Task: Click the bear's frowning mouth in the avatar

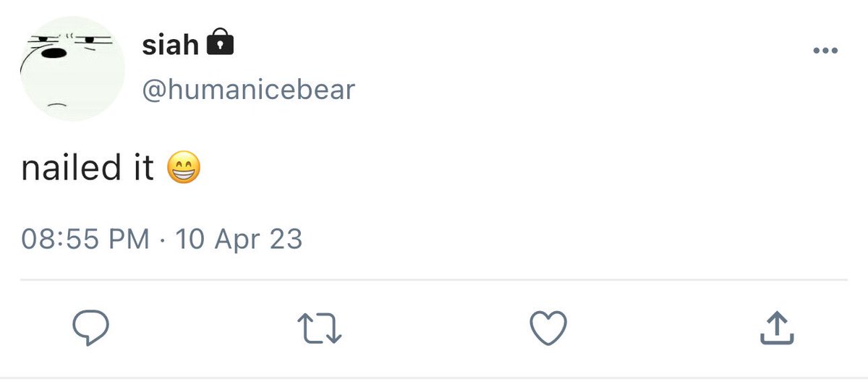Action: [x=57, y=106]
